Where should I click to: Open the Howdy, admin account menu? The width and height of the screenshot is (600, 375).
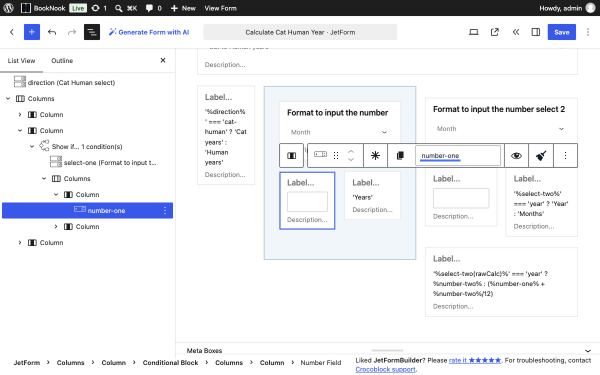(567, 8)
